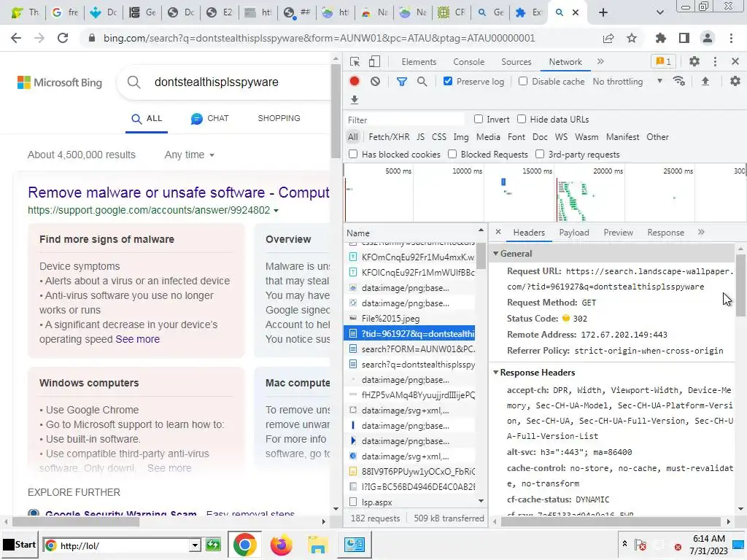
Task: Stop recording network log with red button
Action: click(354, 82)
